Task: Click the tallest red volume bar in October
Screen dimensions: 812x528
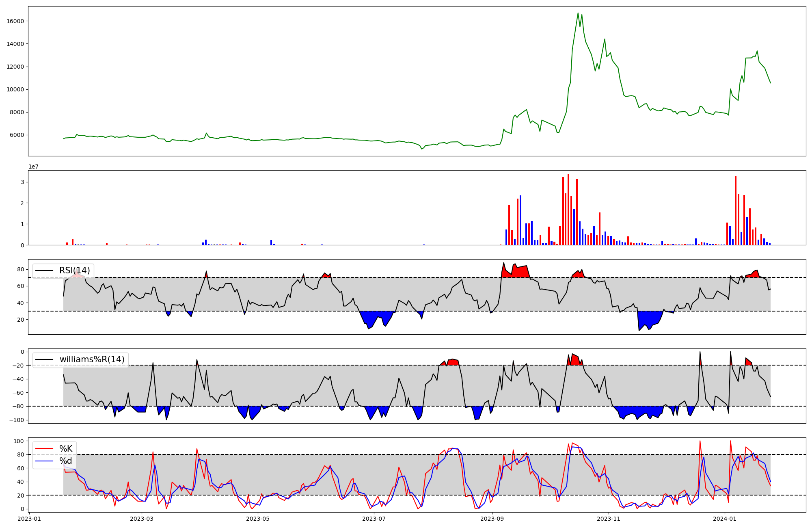Action: [x=568, y=209]
